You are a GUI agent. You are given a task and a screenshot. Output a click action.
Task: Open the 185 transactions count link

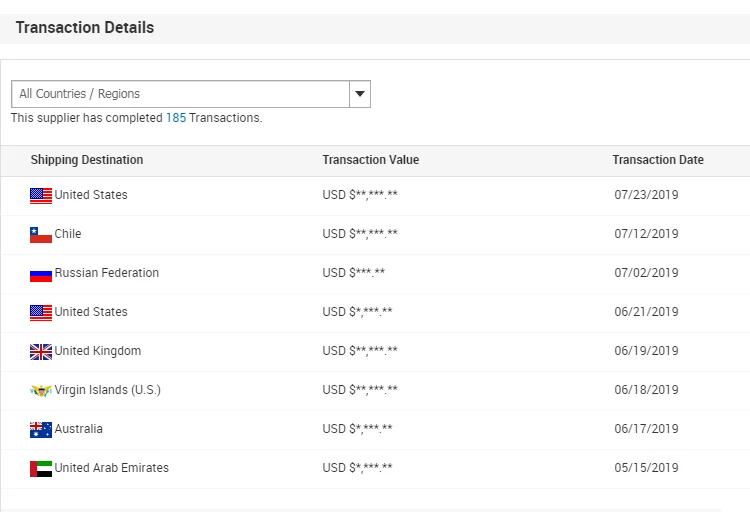click(x=176, y=118)
